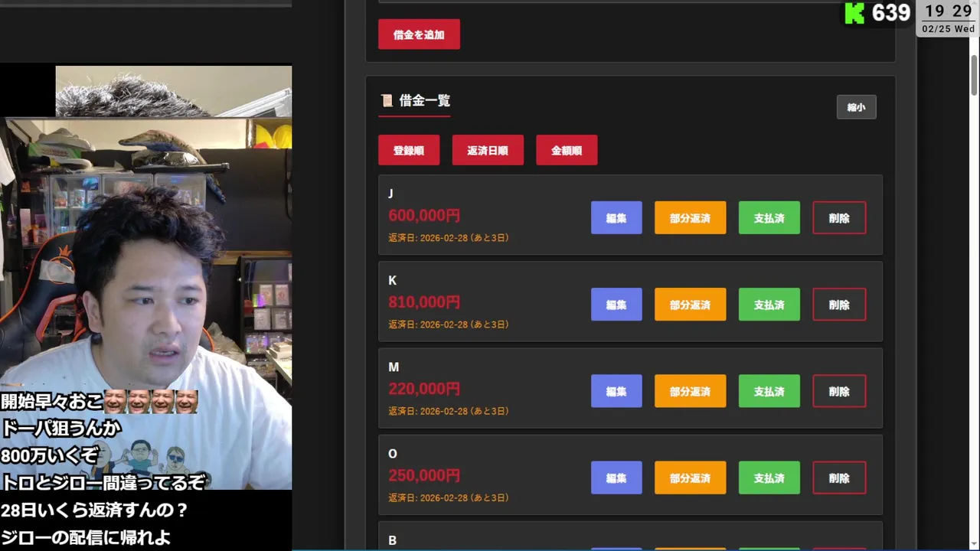Click 編集 for debt M

(x=616, y=391)
